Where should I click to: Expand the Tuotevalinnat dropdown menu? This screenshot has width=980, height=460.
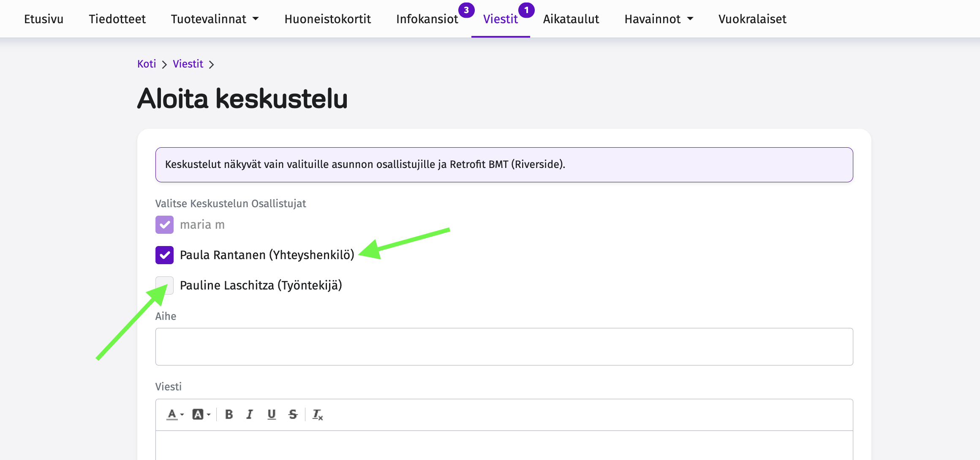click(x=215, y=19)
